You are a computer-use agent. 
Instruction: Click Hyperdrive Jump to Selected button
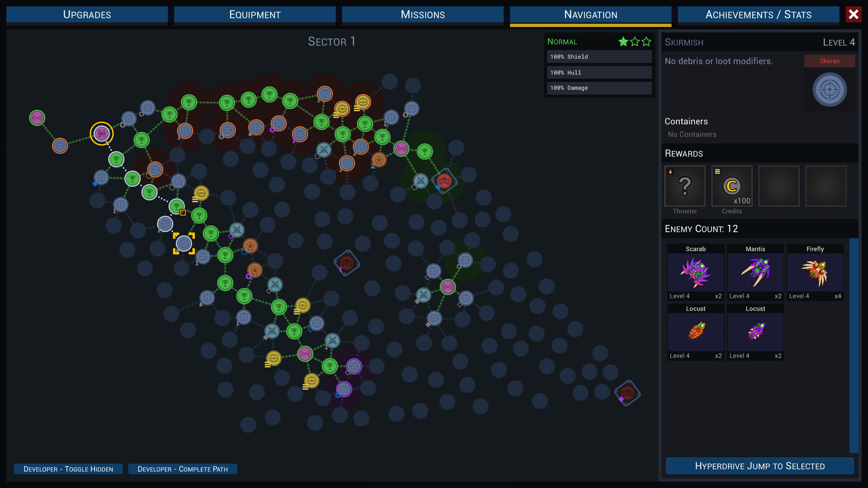click(759, 466)
